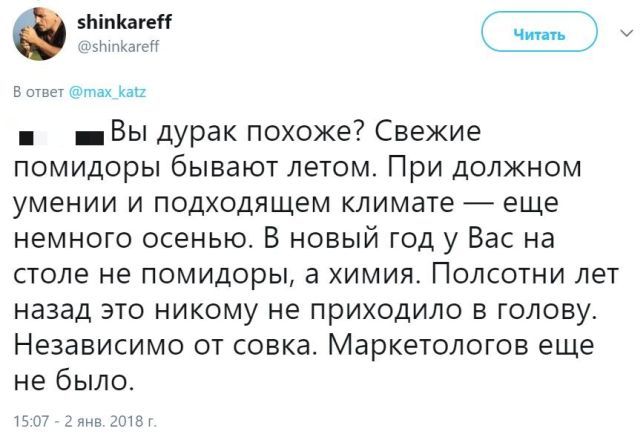Open the @max_katz mention link
Screen dimensions: 640x437
pyautogui.click(x=107, y=92)
